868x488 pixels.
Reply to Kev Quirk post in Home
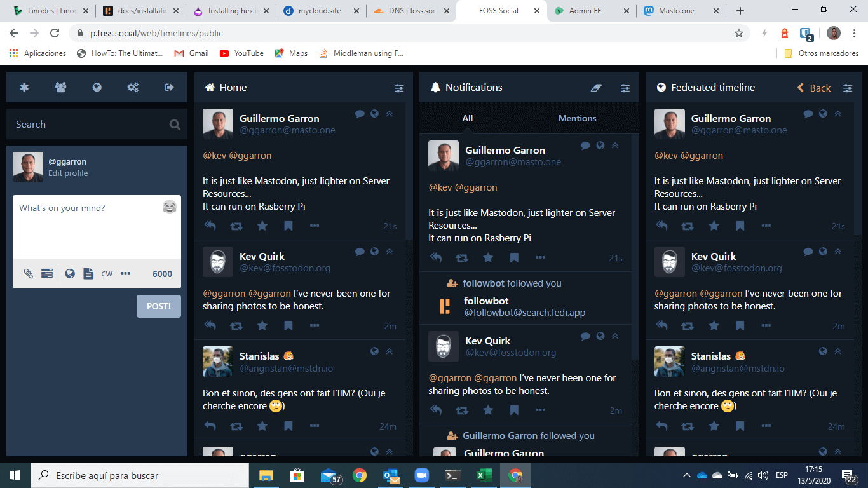click(210, 325)
